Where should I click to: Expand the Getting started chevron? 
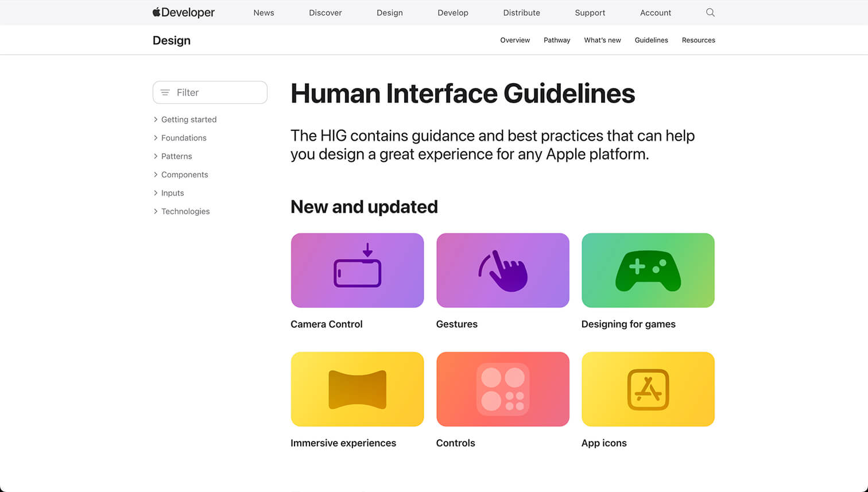pyautogui.click(x=156, y=119)
